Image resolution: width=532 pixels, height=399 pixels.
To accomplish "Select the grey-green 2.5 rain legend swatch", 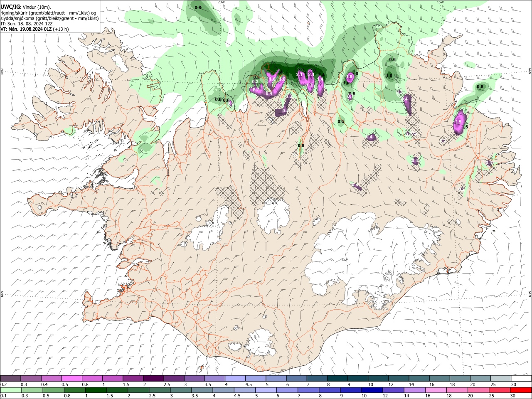I will tap(160, 390).
